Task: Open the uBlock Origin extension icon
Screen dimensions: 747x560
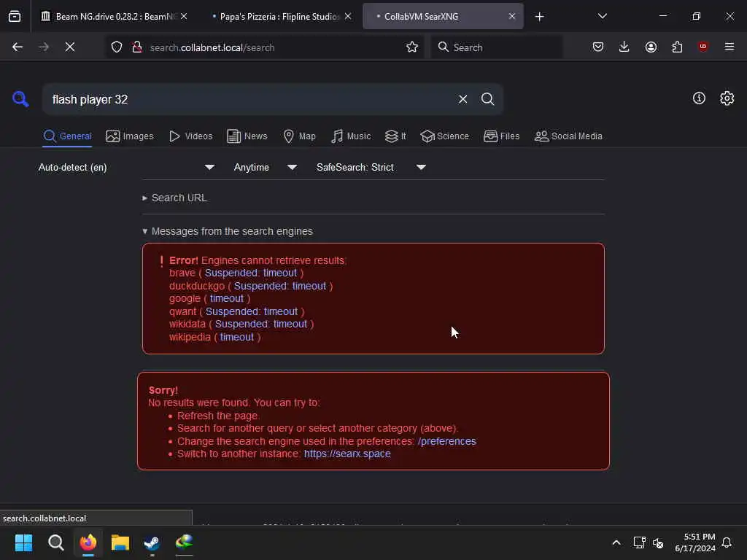Action: pos(703,47)
